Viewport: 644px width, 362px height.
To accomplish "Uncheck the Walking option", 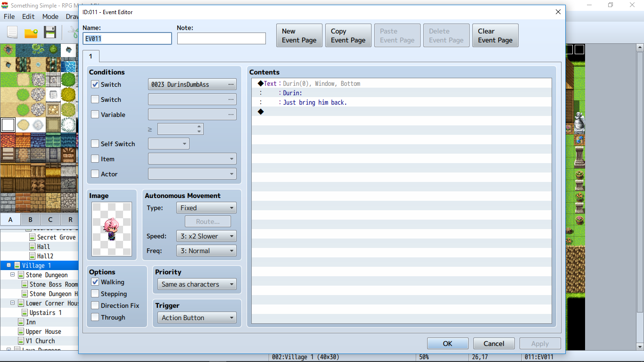I will pyautogui.click(x=95, y=282).
